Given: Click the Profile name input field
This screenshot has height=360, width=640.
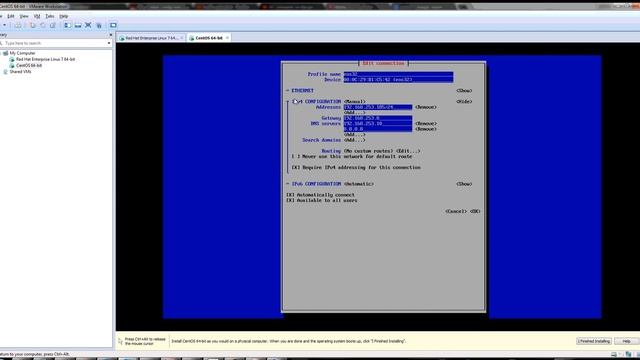Looking at the screenshot, I should pos(398,74).
